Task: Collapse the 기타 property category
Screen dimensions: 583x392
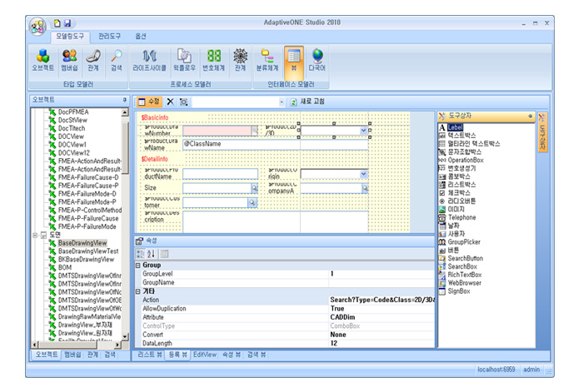Action: [138, 291]
